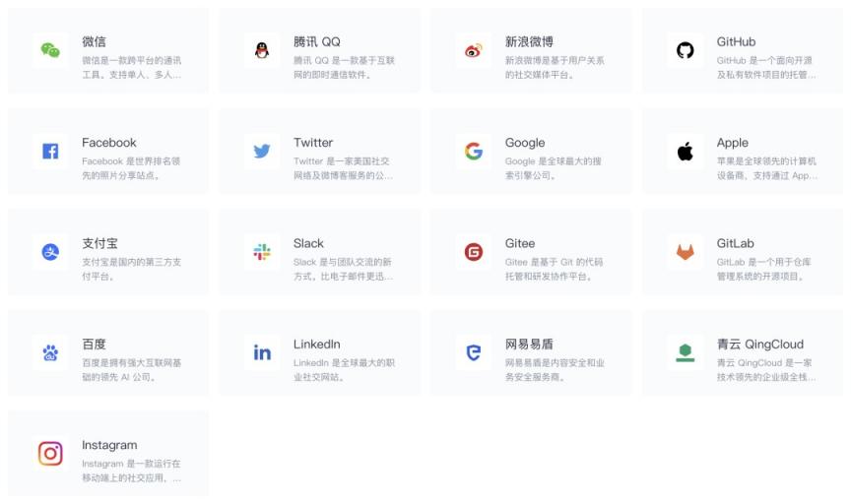Open the 腾讯 QQ card title
This screenshot has height=504, width=851.
pyautogui.click(x=317, y=41)
